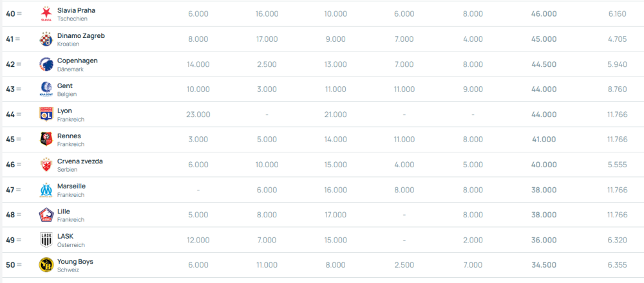Open the Crvena zvezda team link
This screenshot has height=283, width=644.
[80, 161]
